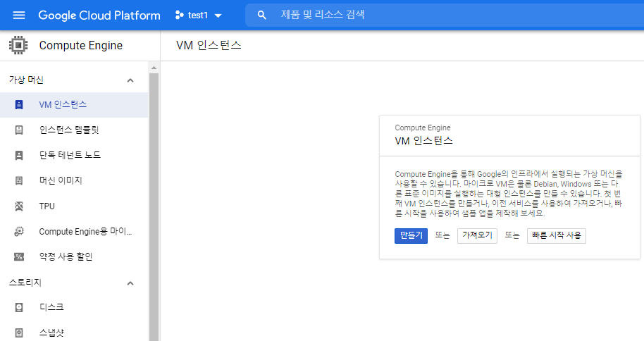This screenshot has width=644, height=341.
Task: Click the 가져오기 button
Action: tap(477, 236)
